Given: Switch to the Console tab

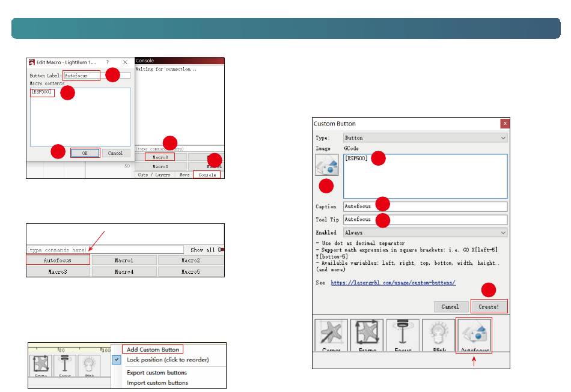Looking at the screenshot, I should click(x=207, y=175).
